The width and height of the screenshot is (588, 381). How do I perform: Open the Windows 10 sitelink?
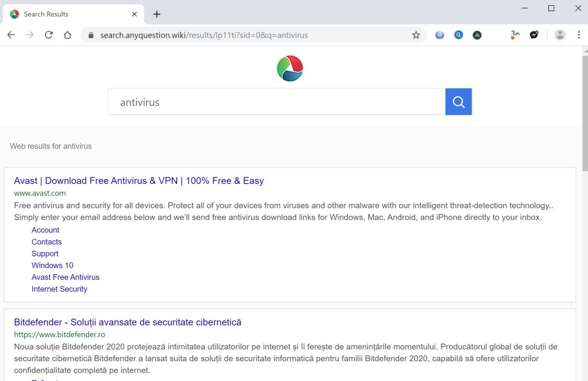[52, 265]
